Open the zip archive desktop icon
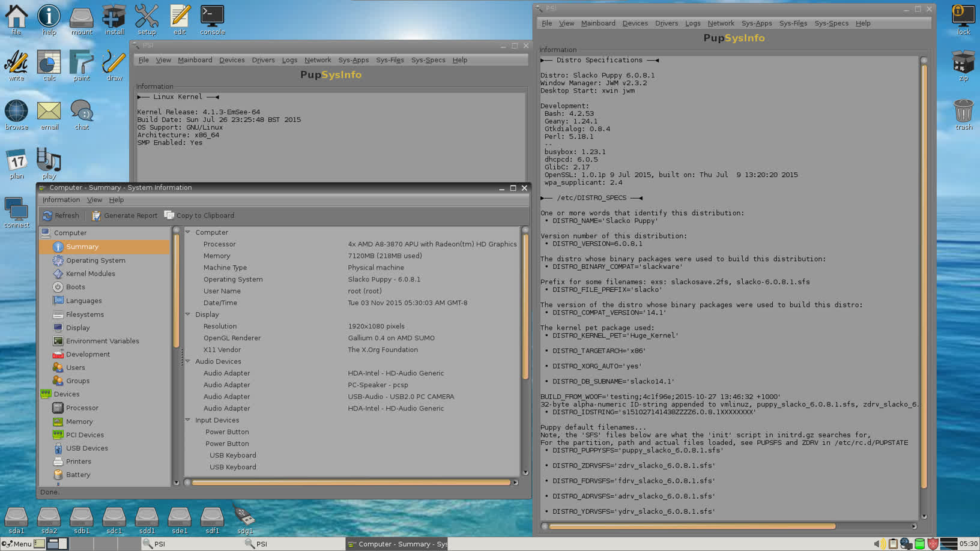980x551 pixels. point(963,66)
